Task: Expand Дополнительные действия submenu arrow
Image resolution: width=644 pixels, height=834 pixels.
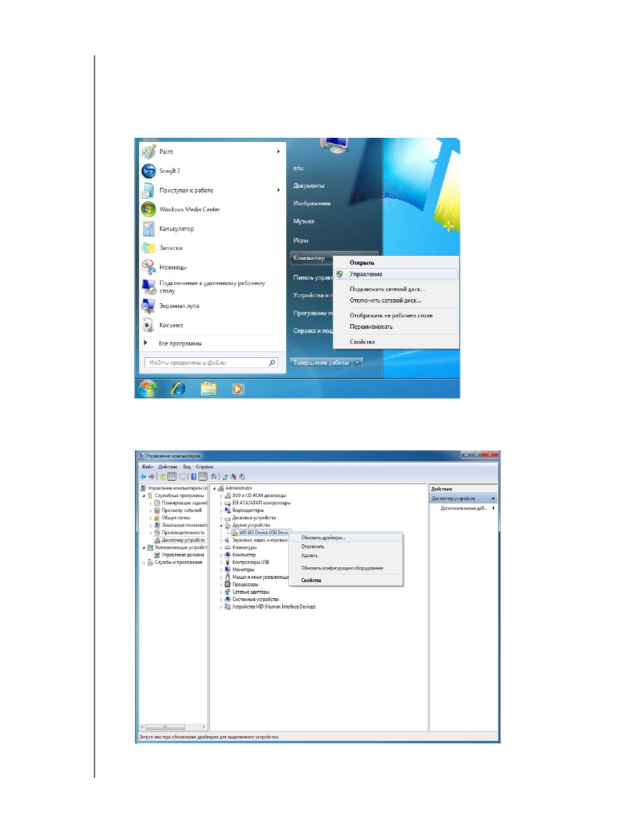Action: click(493, 508)
